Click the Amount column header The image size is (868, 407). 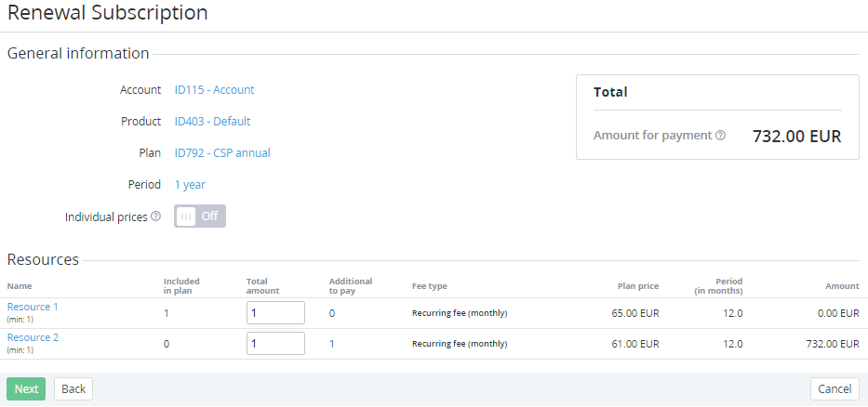click(x=842, y=286)
